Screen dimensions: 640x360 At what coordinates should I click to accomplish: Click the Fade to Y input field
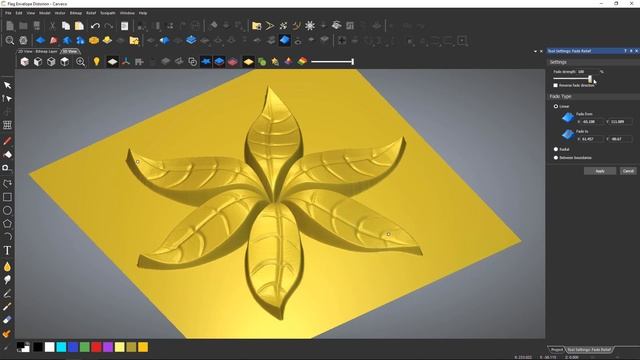click(621, 139)
